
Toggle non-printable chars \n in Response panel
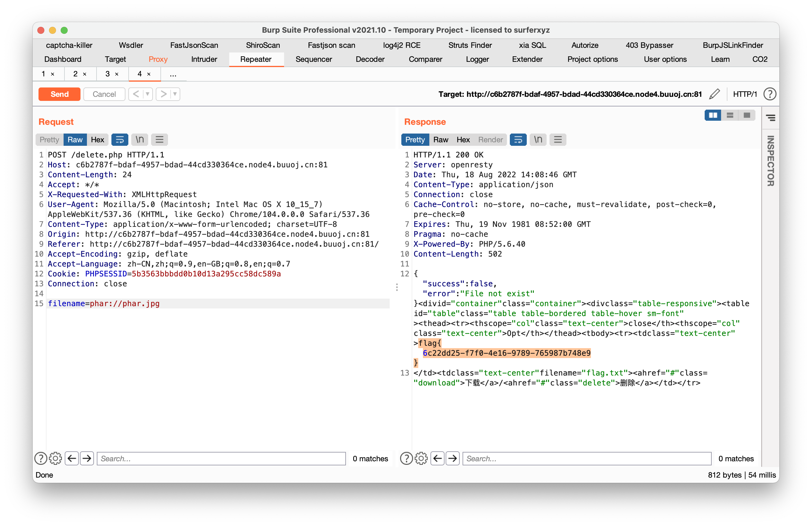coord(538,139)
